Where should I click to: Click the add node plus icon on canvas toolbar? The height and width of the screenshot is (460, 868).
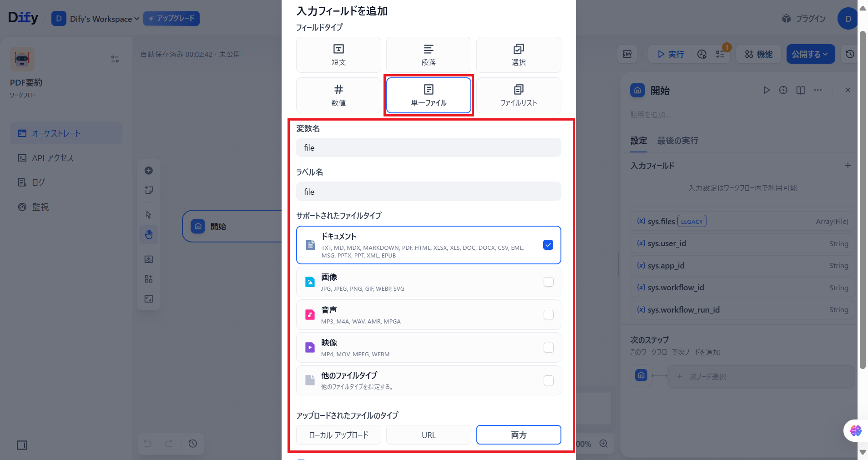point(149,170)
